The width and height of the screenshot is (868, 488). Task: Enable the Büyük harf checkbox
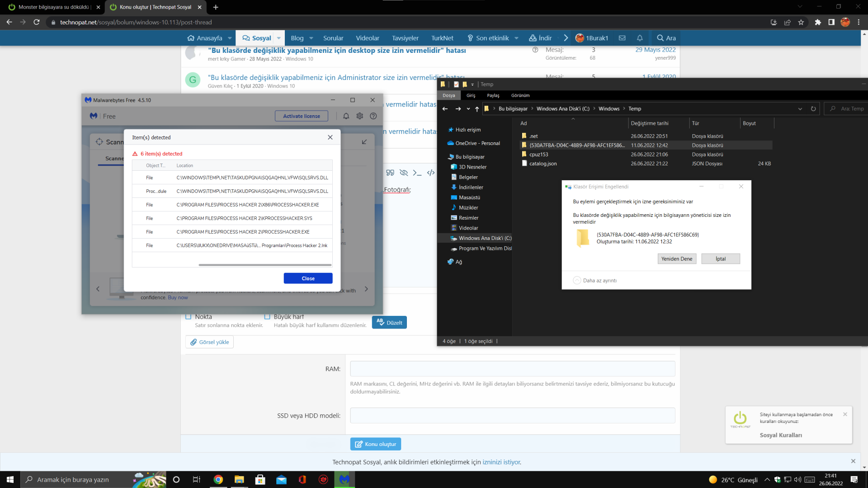[x=267, y=317]
